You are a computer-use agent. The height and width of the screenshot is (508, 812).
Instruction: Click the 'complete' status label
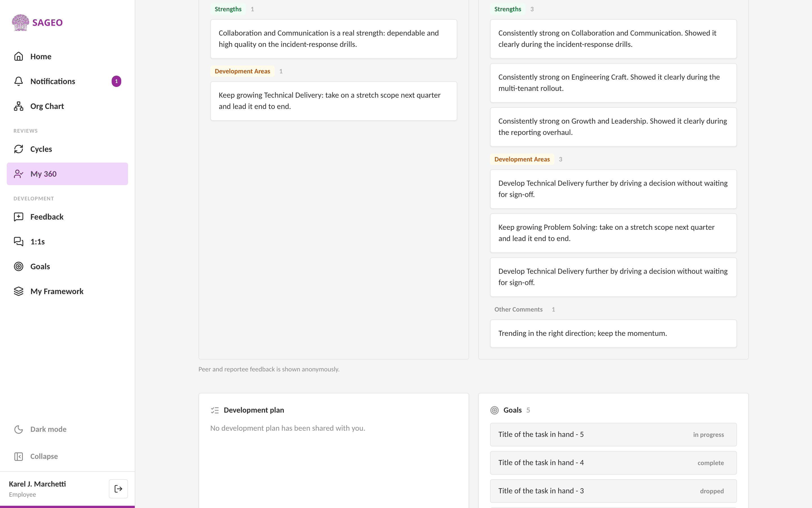tap(711, 463)
